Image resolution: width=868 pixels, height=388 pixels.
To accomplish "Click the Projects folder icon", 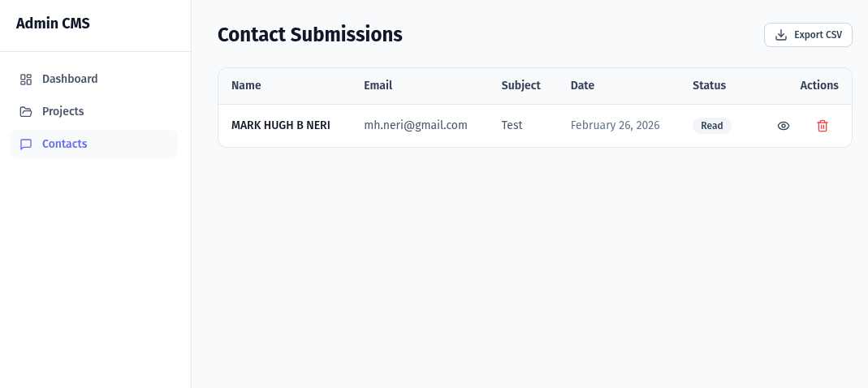I will click(x=26, y=112).
